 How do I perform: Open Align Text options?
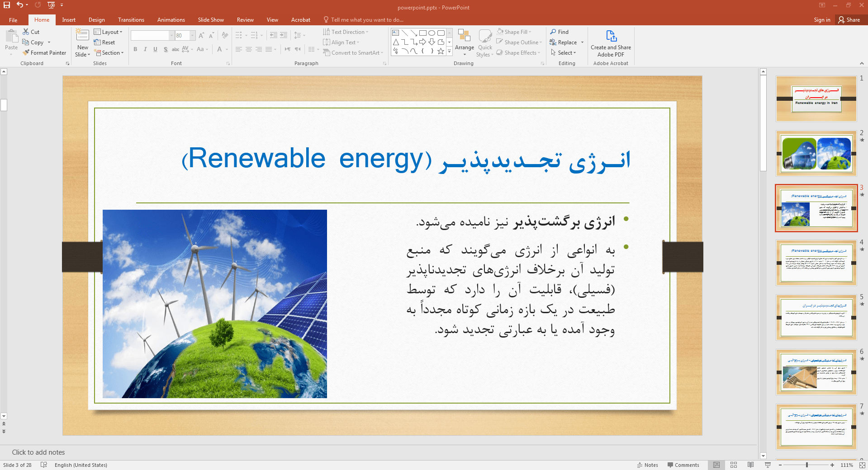click(342, 42)
